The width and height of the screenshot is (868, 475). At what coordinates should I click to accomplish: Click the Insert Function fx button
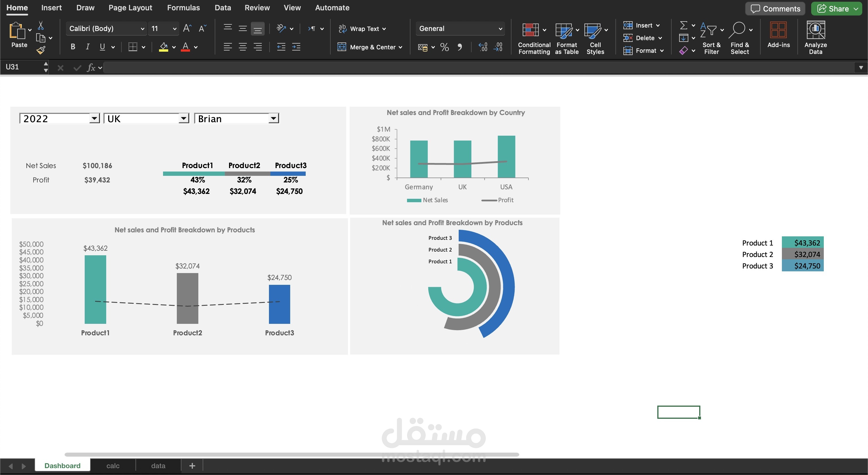pyautogui.click(x=91, y=68)
